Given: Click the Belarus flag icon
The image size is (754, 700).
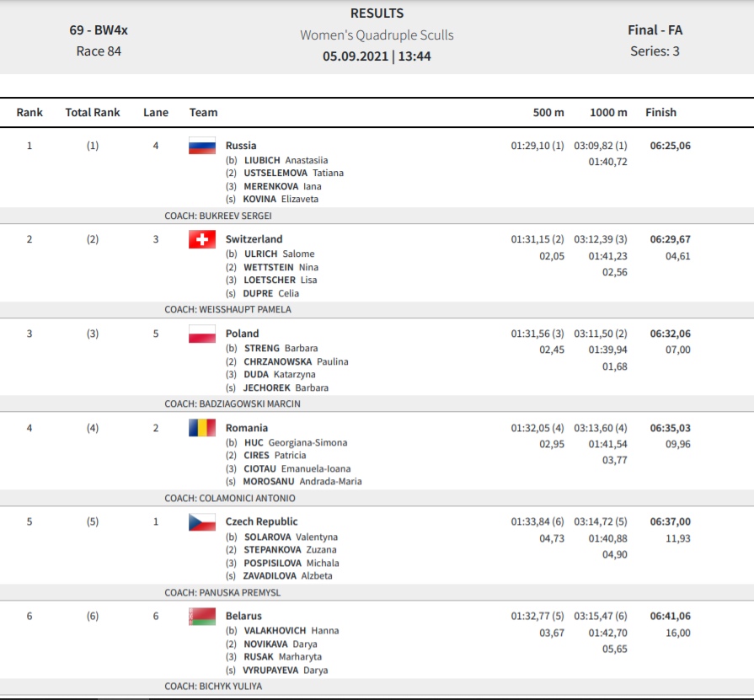Looking at the screenshot, I should tap(202, 617).
